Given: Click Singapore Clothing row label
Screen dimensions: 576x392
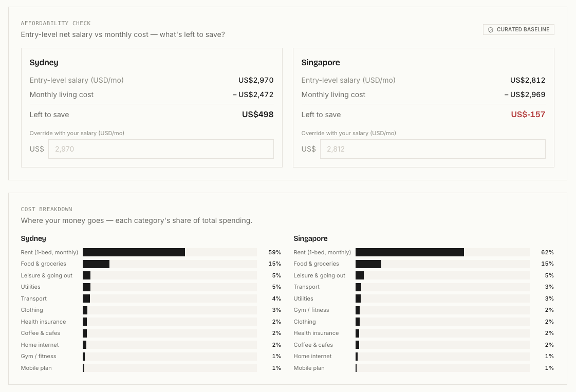Looking at the screenshot, I should tap(305, 322).
